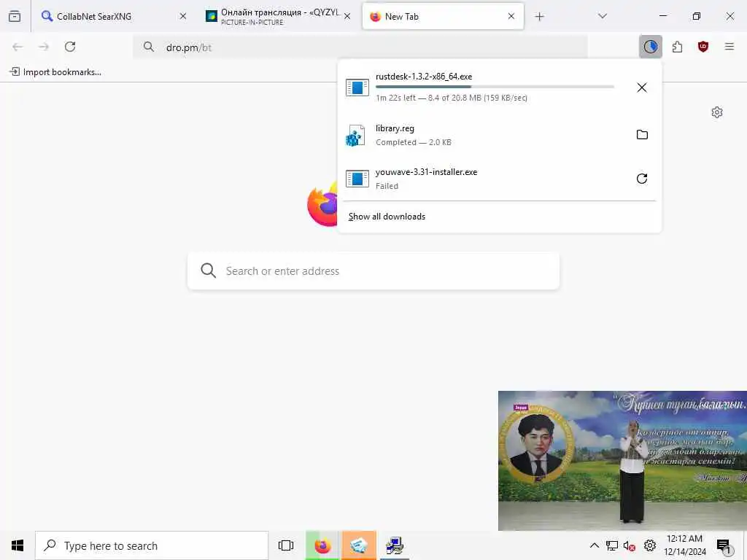The height and width of the screenshot is (560, 747).
Task: Open the Windows Start menu
Action: (18, 545)
